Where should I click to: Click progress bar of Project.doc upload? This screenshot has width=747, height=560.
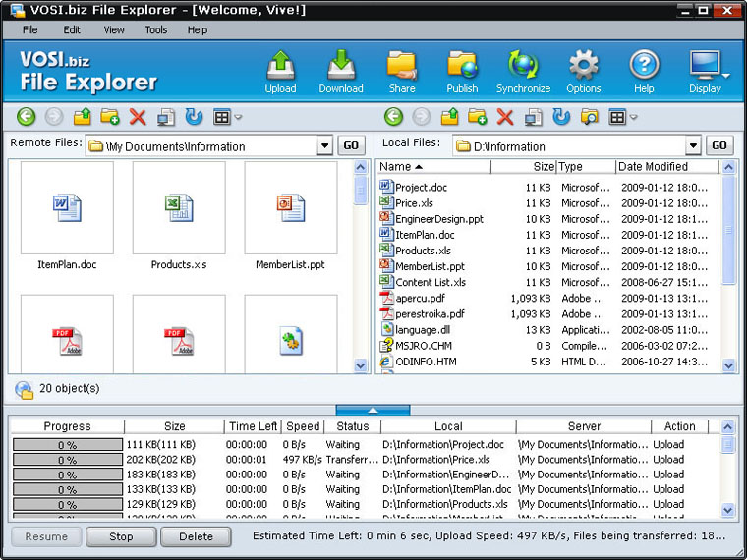point(67,445)
